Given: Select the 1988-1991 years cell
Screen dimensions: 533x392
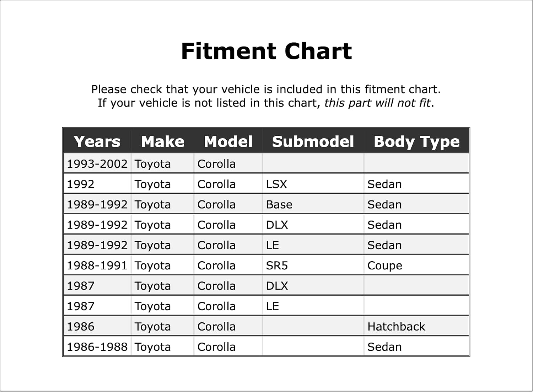Looking at the screenshot, I should point(97,265).
